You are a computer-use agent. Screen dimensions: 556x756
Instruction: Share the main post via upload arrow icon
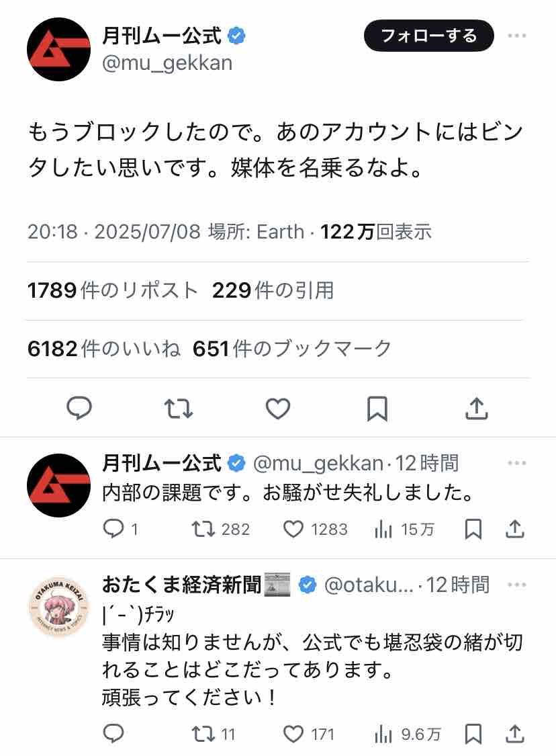coord(477,409)
